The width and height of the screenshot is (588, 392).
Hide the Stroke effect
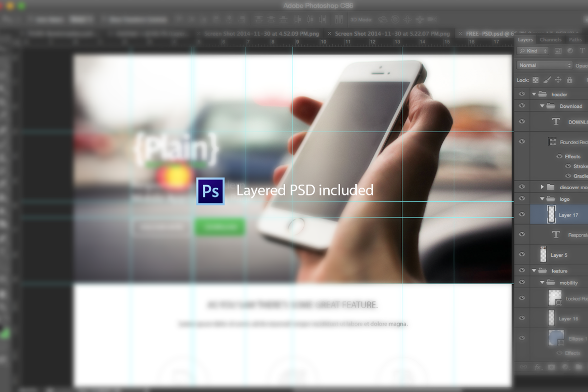point(568,166)
